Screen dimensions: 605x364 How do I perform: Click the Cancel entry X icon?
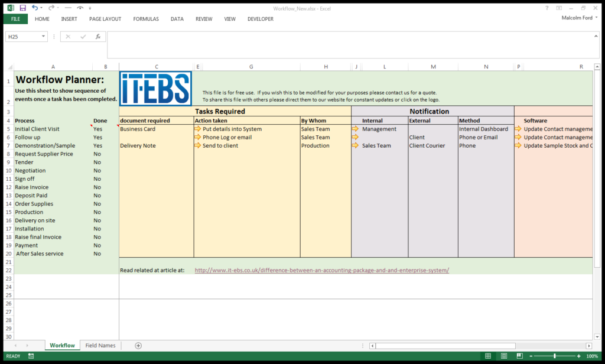click(68, 37)
